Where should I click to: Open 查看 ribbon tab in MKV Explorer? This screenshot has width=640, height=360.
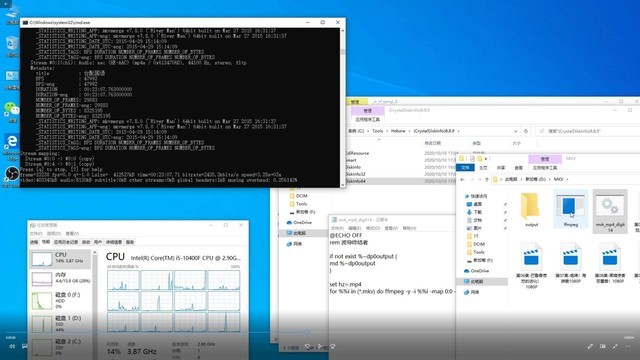(518, 168)
